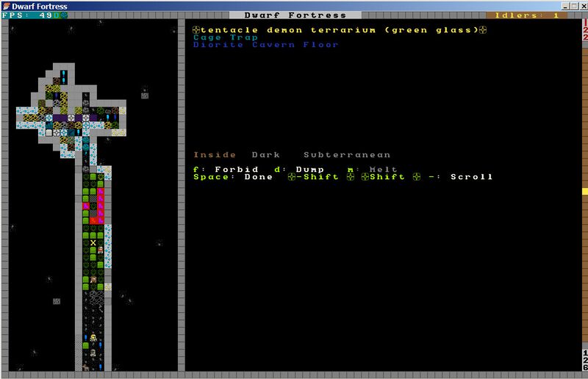Click the 'm: Melt' option
Image resolution: width=588 pixels, height=379 pixels.
pos(372,170)
